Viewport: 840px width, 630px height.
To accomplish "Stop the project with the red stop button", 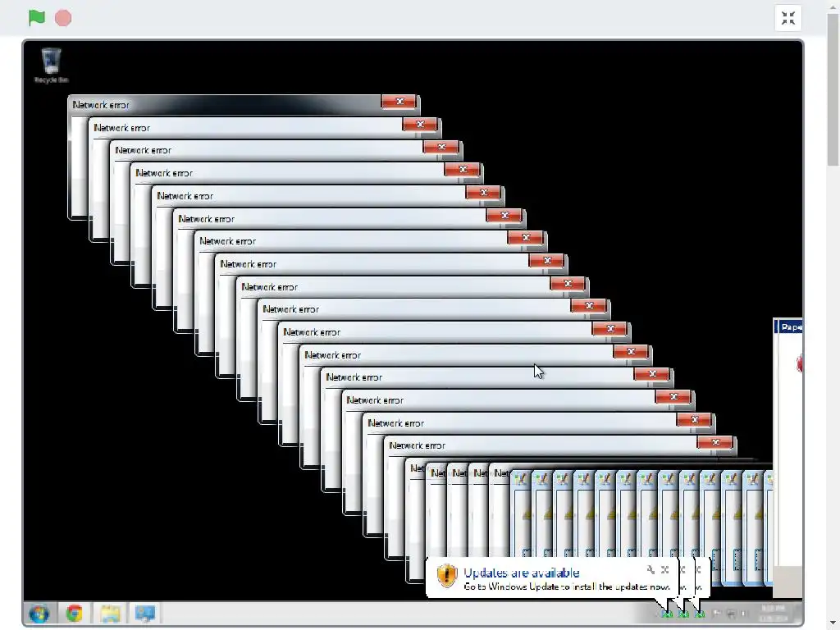I will click(x=63, y=18).
